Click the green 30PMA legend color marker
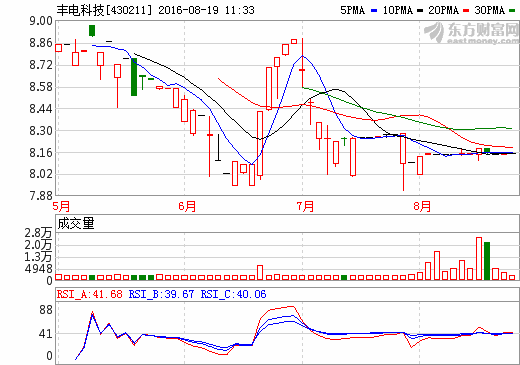This screenshot has width=520, height=365. click(x=512, y=11)
